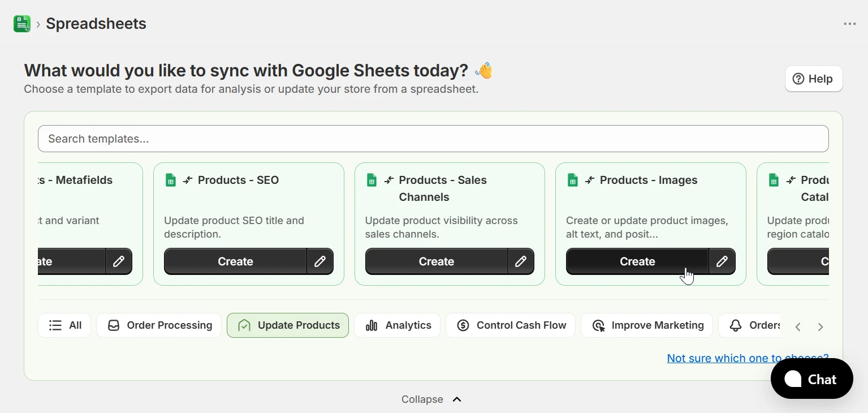Click the Help button

[x=813, y=79]
